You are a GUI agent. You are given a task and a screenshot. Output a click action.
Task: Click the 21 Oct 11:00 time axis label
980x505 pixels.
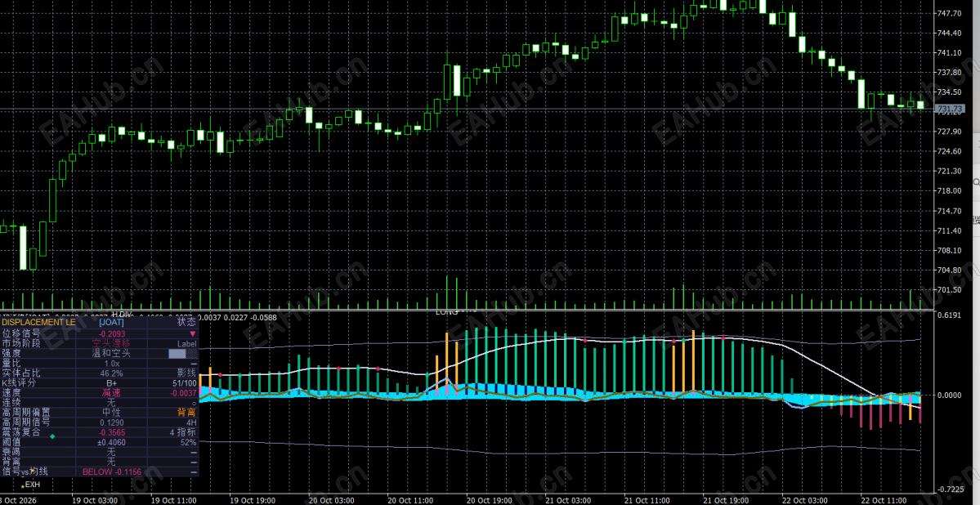(x=646, y=500)
